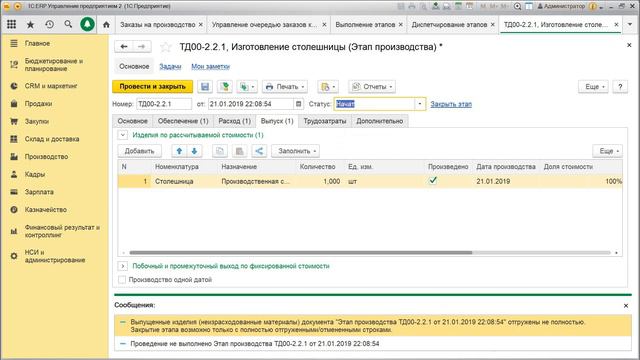Add document to favorites star
Viewport: 640px width, 360px height.
click(x=165, y=47)
